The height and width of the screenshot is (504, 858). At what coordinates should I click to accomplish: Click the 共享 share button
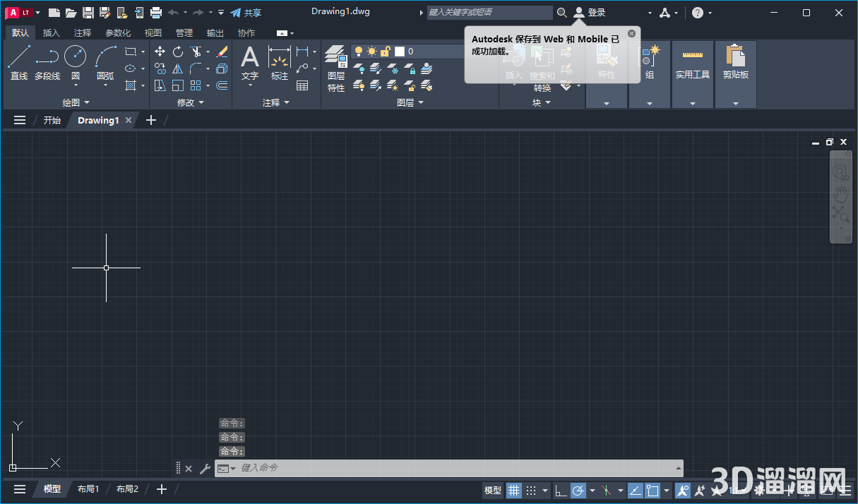(246, 13)
